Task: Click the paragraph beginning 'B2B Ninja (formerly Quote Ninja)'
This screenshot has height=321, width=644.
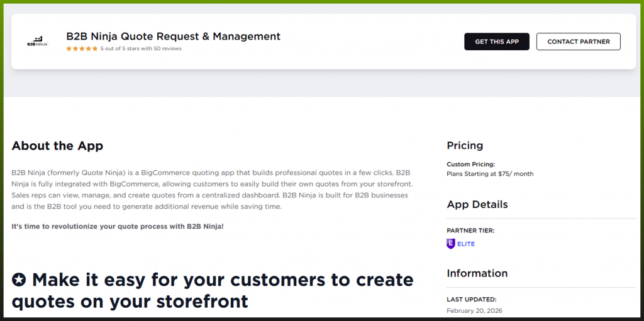Action: coord(211,189)
